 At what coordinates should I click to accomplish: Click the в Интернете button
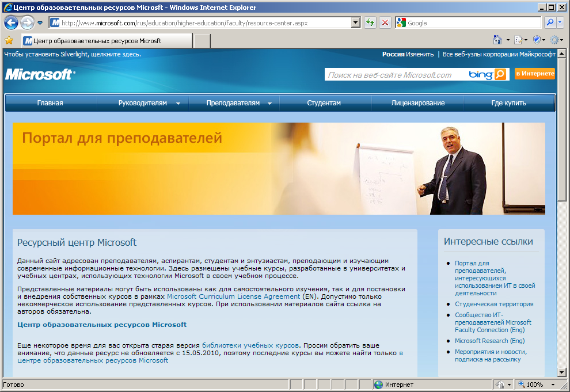pyautogui.click(x=535, y=73)
